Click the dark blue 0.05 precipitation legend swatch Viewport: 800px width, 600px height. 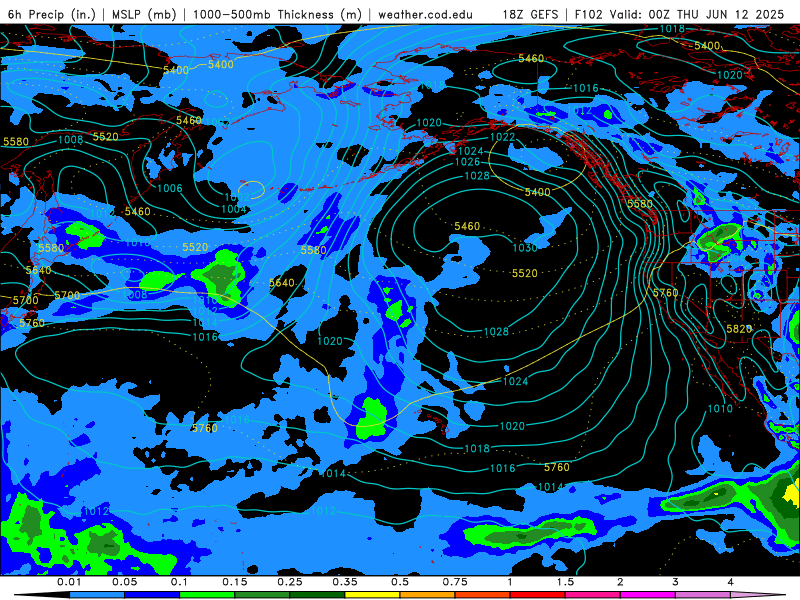point(152,595)
